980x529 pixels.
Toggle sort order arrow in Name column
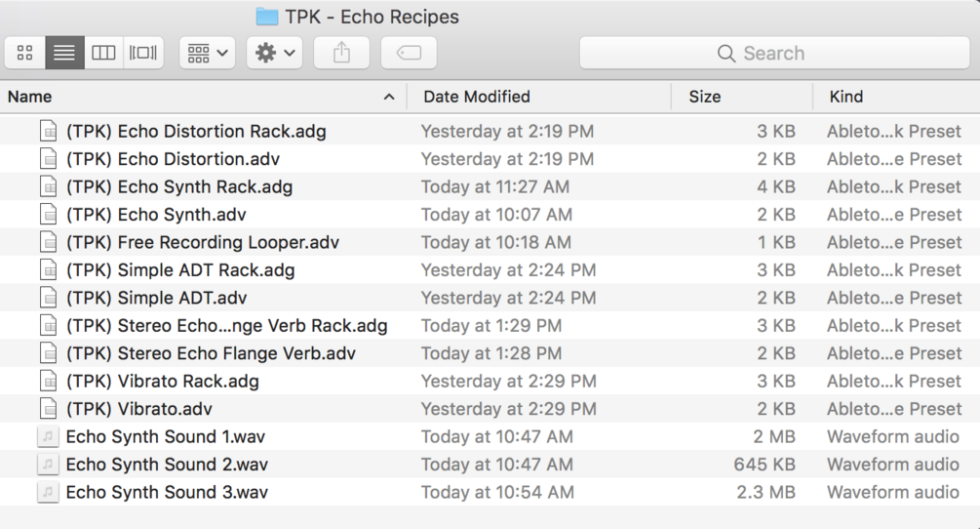(389, 97)
